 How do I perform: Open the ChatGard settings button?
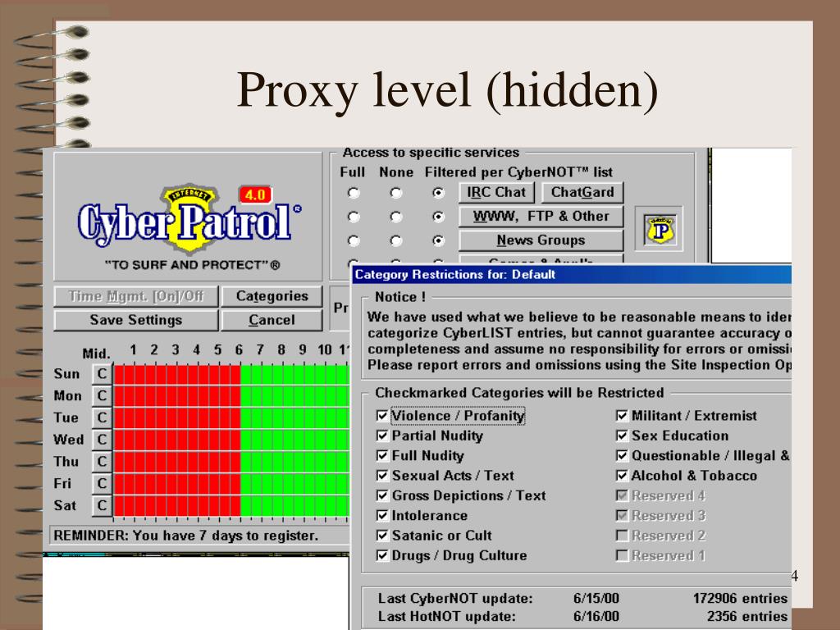(x=582, y=192)
